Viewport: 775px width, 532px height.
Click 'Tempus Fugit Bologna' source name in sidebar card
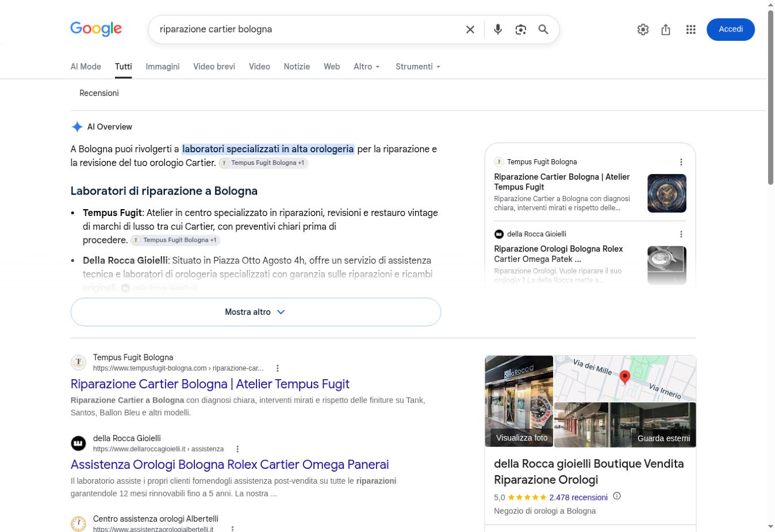click(542, 162)
